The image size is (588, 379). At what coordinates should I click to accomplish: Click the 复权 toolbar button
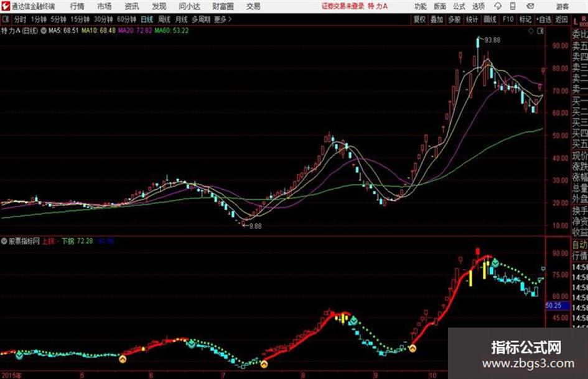point(419,19)
